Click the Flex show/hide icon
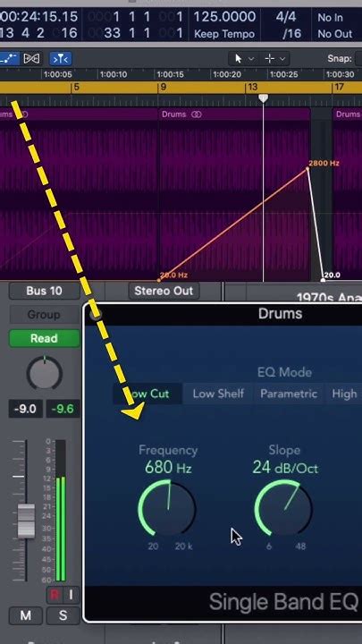362x644 pixels. pos(31,59)
